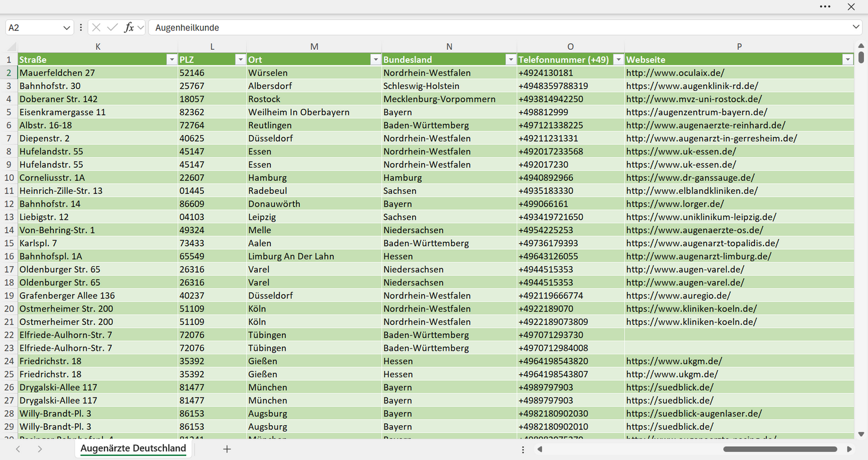Confirm entry with checkmark icon
Screen dimensions: 868x460
[112, 28]
